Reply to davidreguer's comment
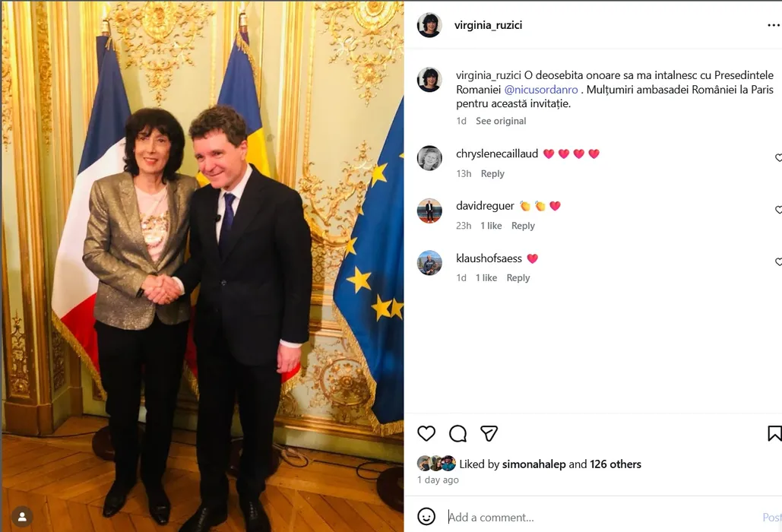This screenshot has height=532, width=782. pos(523,226)
